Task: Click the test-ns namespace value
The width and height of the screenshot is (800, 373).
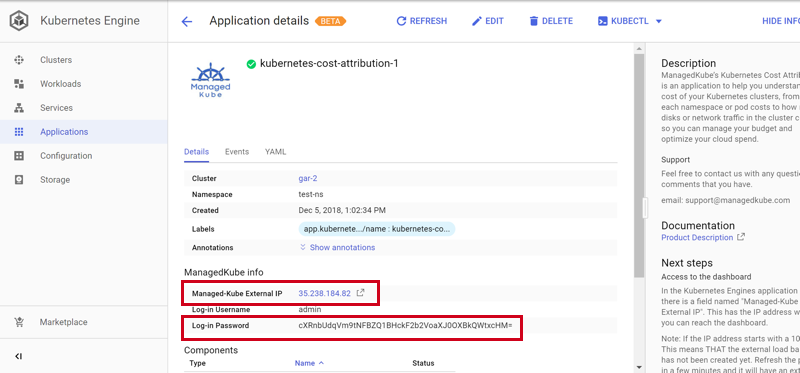Action: (311, 194)
